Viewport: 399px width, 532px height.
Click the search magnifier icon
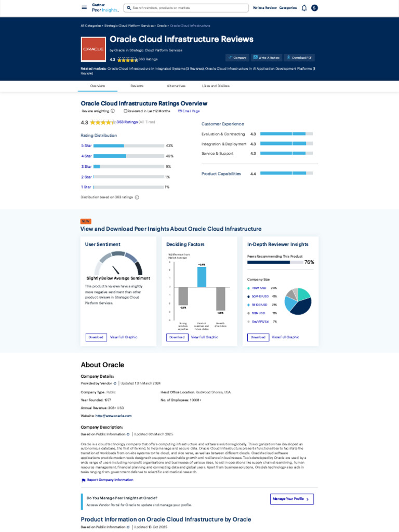(129, 8)
